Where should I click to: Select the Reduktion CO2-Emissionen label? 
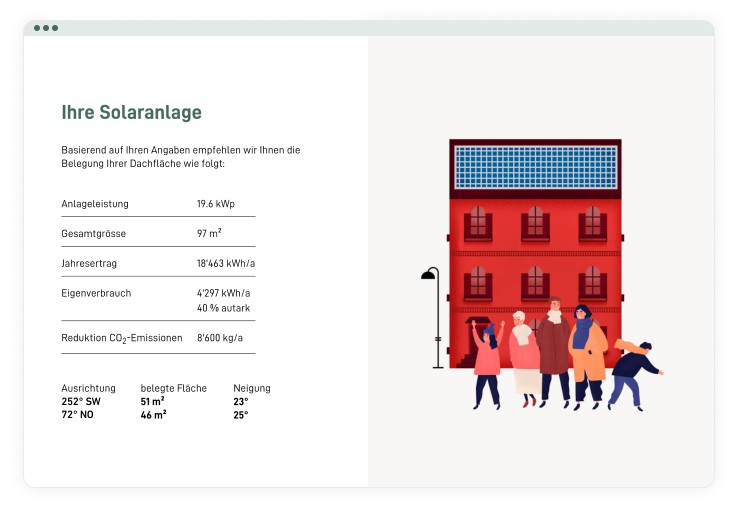[x=122, y=338]
